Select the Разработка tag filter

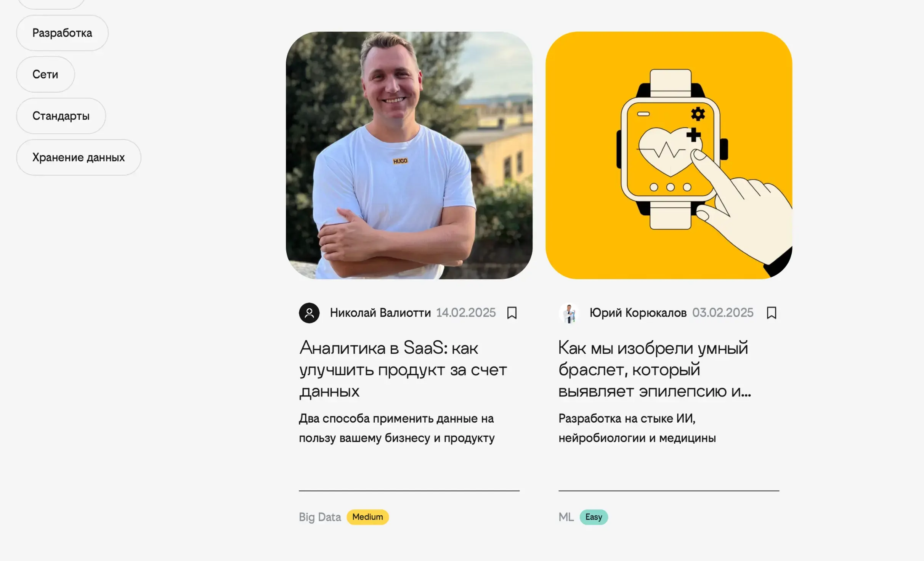62,33
